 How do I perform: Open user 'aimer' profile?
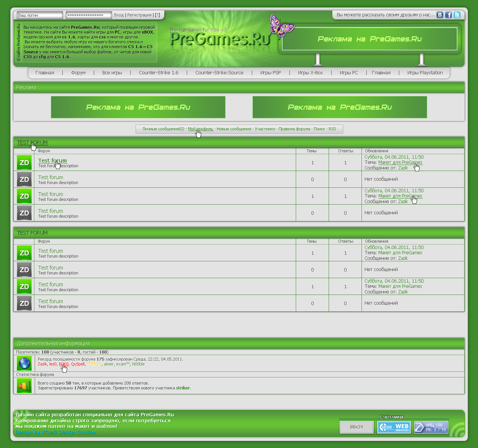point(109,364)
